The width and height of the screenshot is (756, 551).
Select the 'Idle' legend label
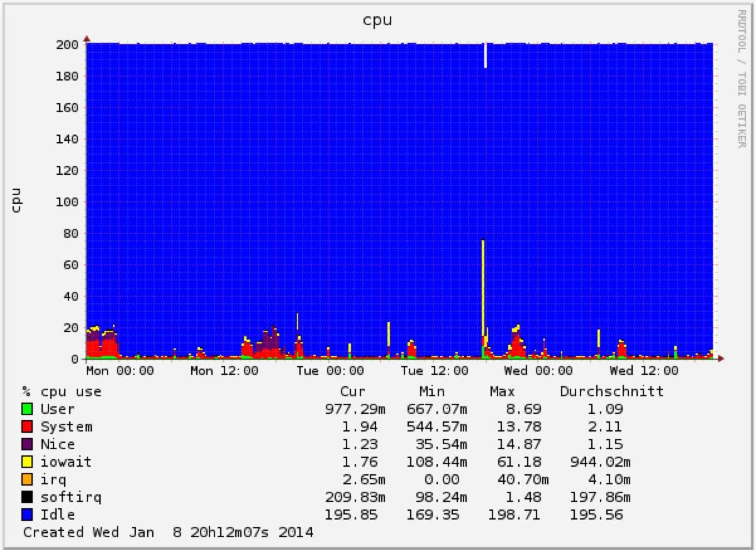click(58, 515)
